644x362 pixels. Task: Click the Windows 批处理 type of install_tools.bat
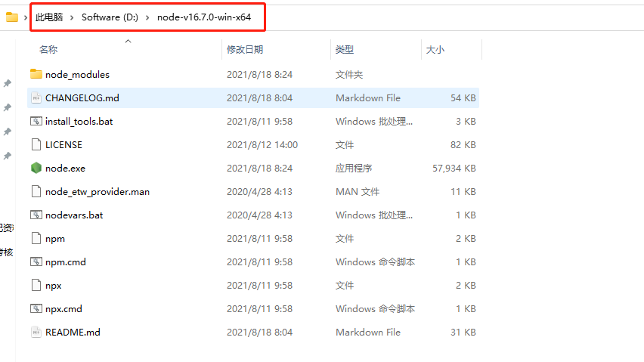374,122
